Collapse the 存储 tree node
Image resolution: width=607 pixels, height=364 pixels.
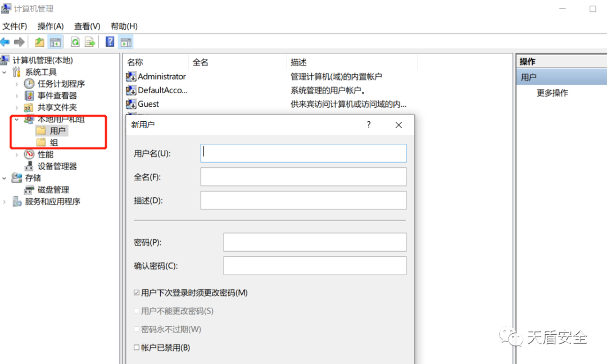tap(4, 178)
